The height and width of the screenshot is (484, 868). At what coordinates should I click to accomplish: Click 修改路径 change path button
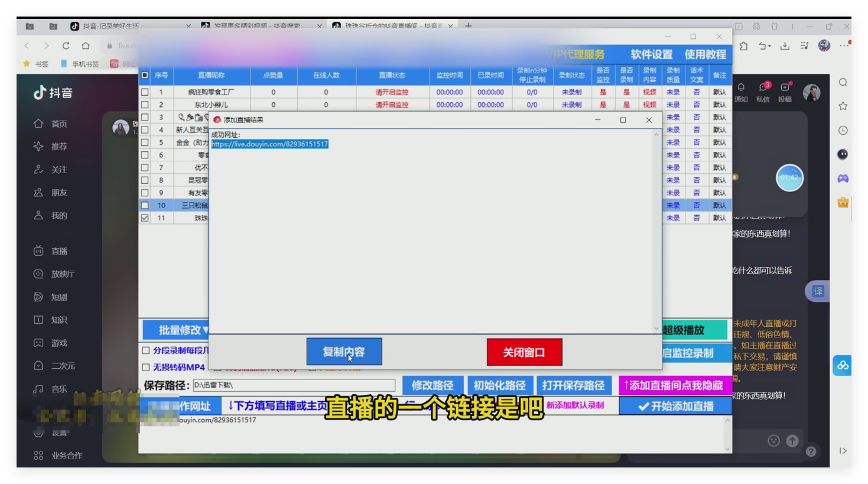(433, 385)
